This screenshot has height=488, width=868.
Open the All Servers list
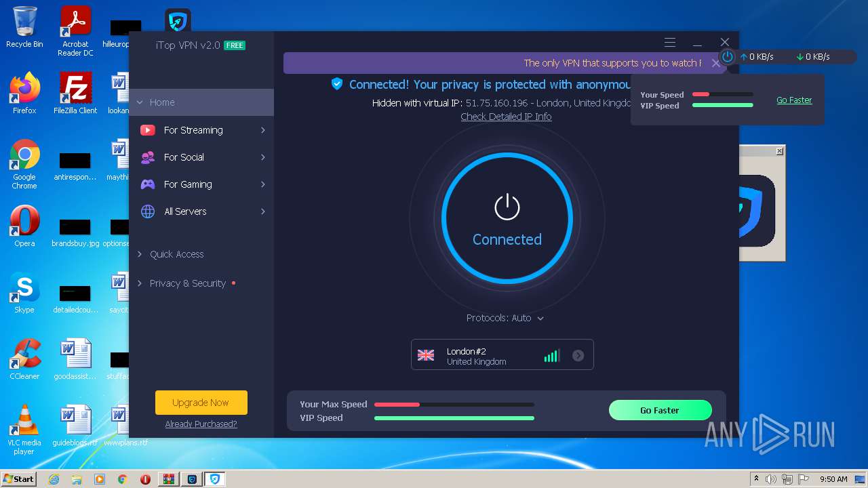coord(201,211)
